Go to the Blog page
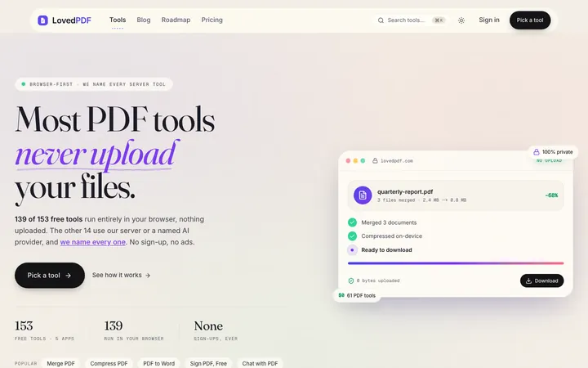The image size is (588, 368). click(x=144, y=20)
